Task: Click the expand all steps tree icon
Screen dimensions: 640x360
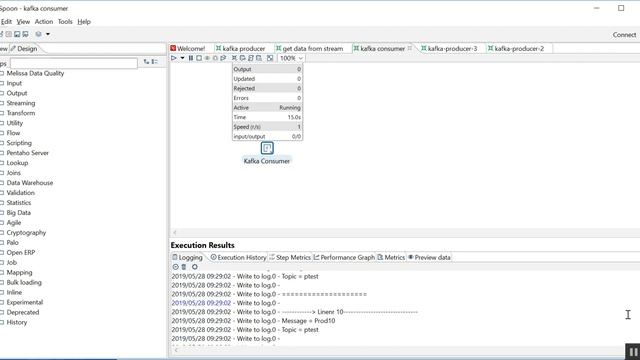Action: [x=147, y=62]
